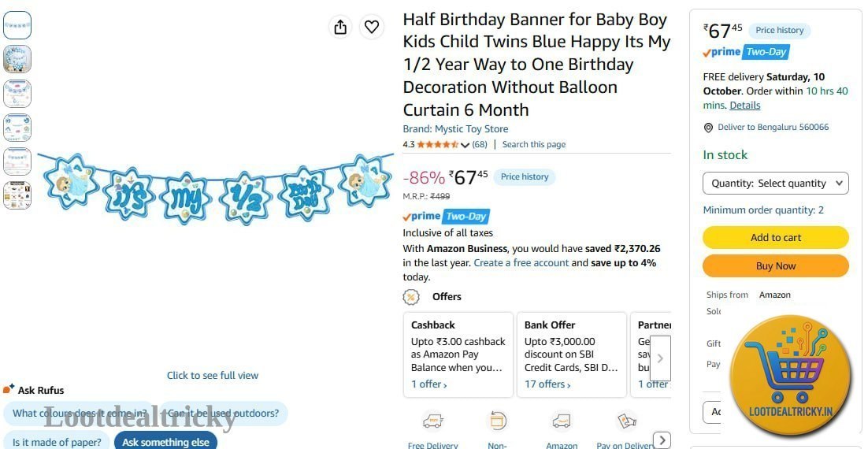Show next offers with carousel arrow
This screenshot has width=868, height=449.
[x=660, y=358]
